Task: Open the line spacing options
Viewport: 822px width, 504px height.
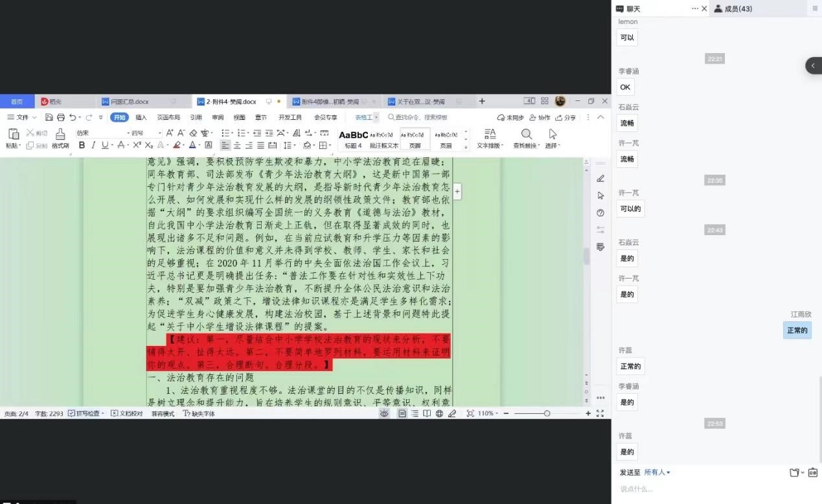Action: tap(288, 145)
